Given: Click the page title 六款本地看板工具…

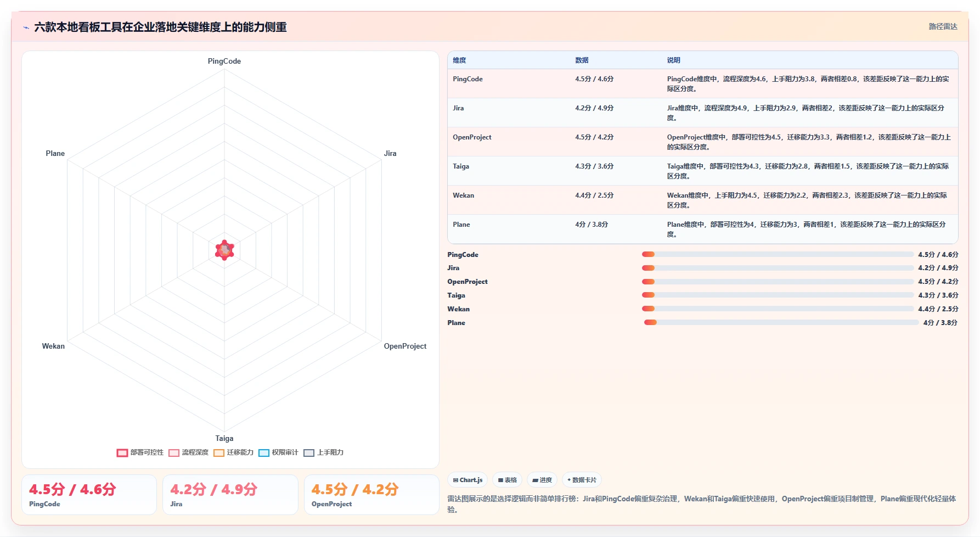Looking at the screenshot, I should [x=160, y=27].
